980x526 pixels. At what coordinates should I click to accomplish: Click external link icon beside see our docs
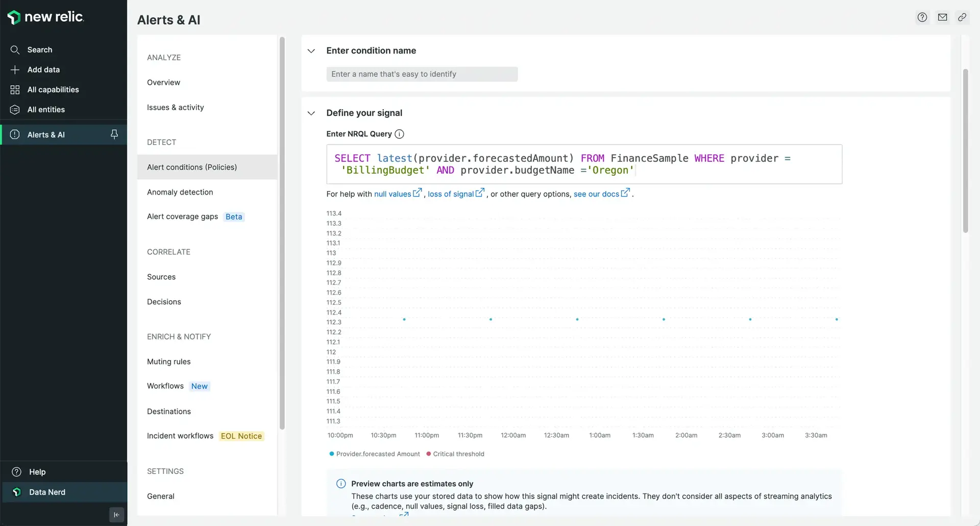point(625,193)
